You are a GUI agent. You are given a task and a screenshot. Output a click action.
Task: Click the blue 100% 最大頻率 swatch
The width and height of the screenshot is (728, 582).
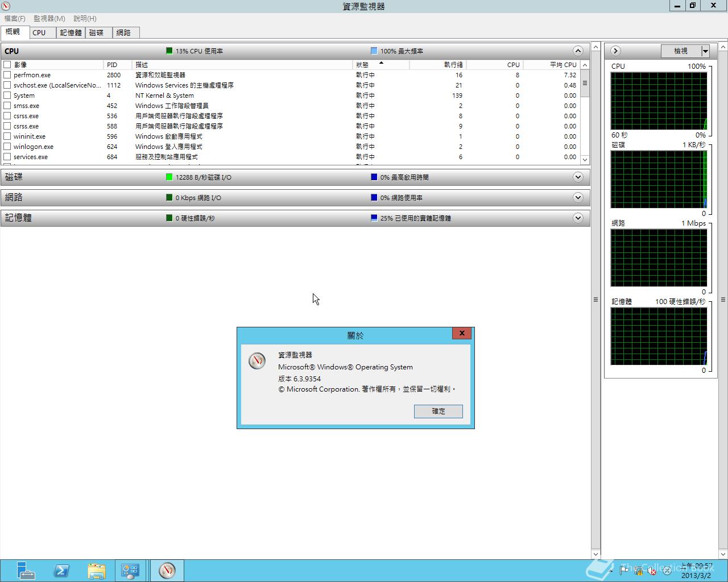374,51
